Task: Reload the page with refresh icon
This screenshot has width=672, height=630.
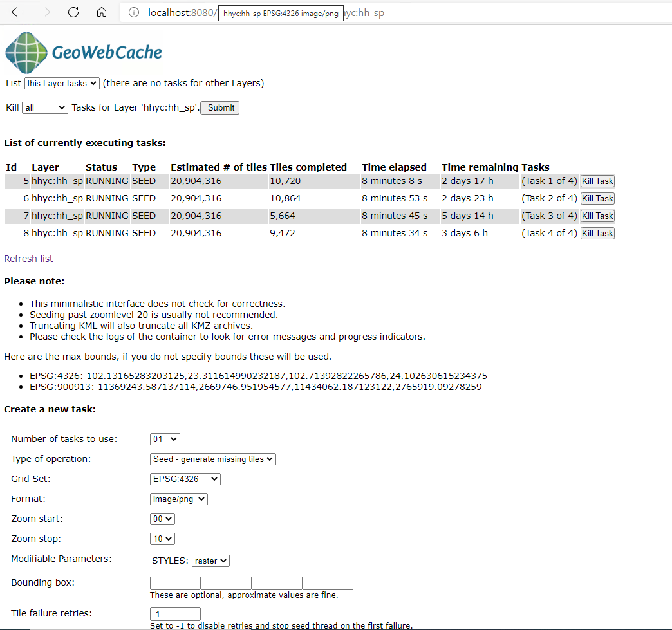Action: [73, 12]
